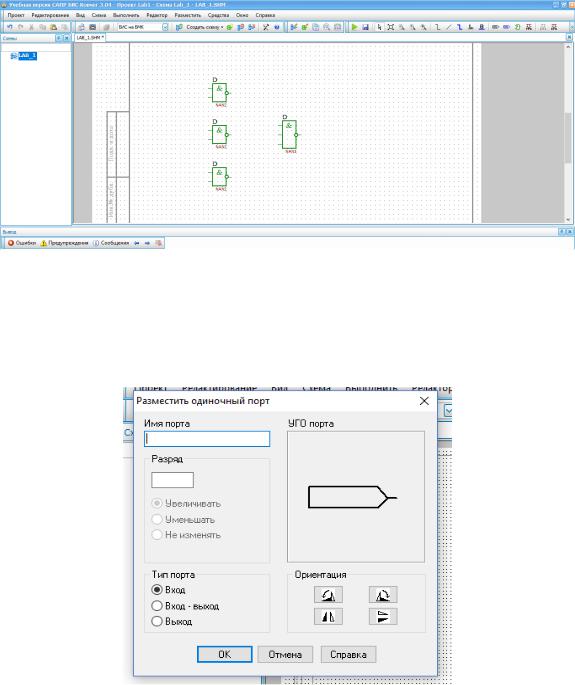The height and width of the screenshot is (685, 575).
Task: Open the Схема menu
Action: [x=99, y=15]
